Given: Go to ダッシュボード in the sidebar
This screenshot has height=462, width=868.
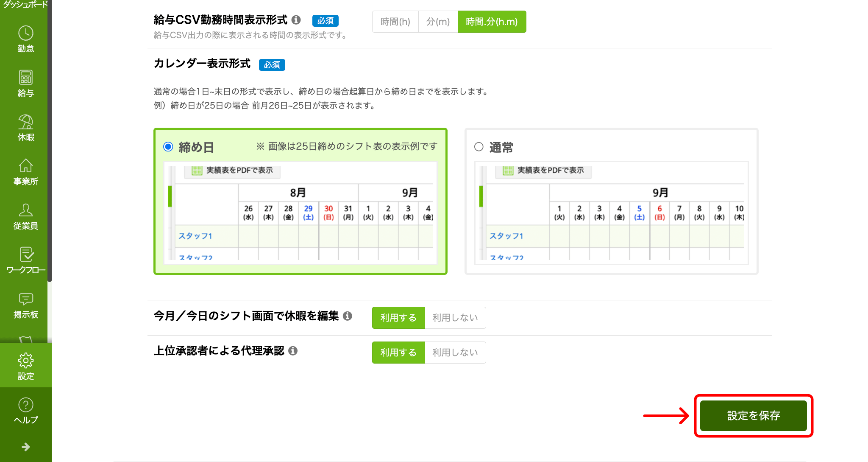Looking at the screenshot, I should [x=25, y=4].
